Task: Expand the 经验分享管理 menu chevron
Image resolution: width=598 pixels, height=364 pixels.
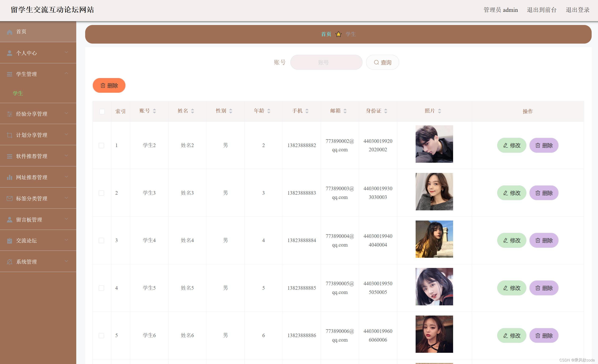Action: click(66, 113)
